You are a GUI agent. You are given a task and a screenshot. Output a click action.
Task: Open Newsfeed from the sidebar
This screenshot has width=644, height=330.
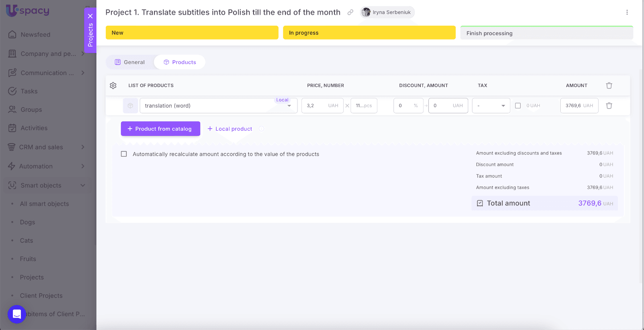pos(35,35)
